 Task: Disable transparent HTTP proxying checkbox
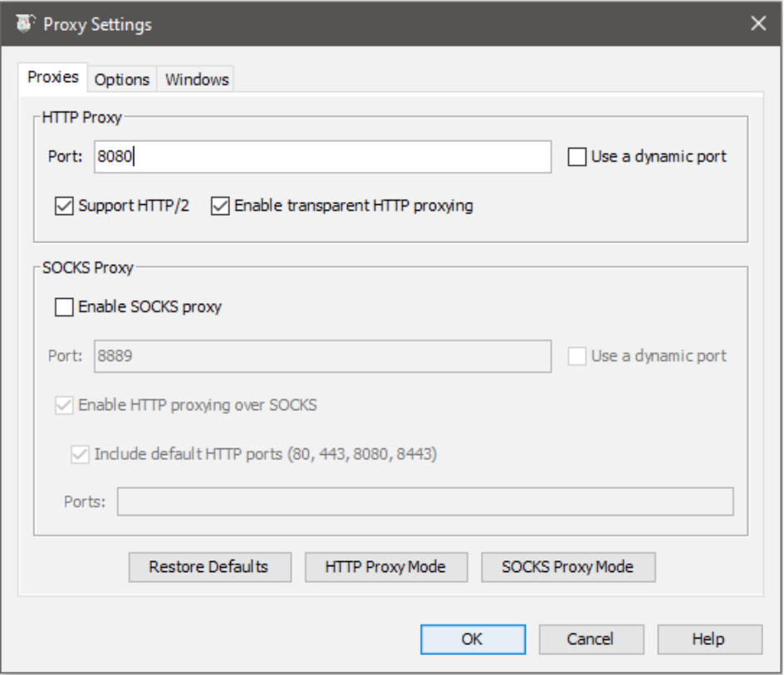221,206
